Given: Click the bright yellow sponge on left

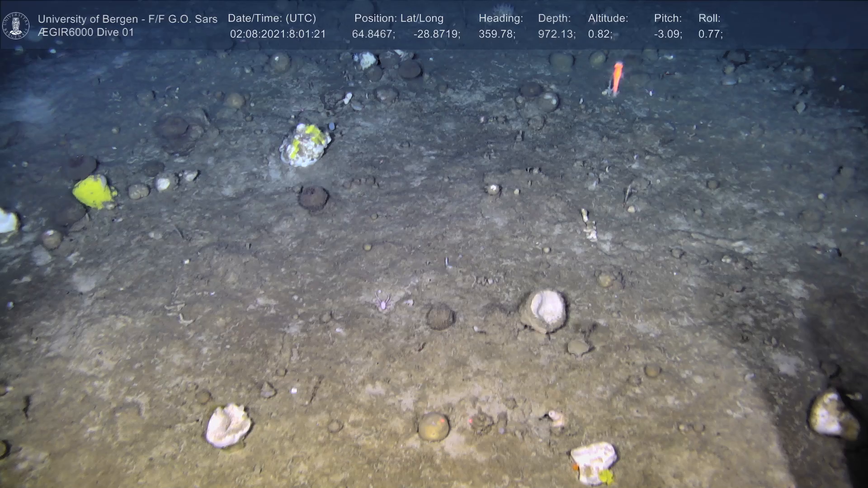Looking at the screenshot, I should click(94, 192).
